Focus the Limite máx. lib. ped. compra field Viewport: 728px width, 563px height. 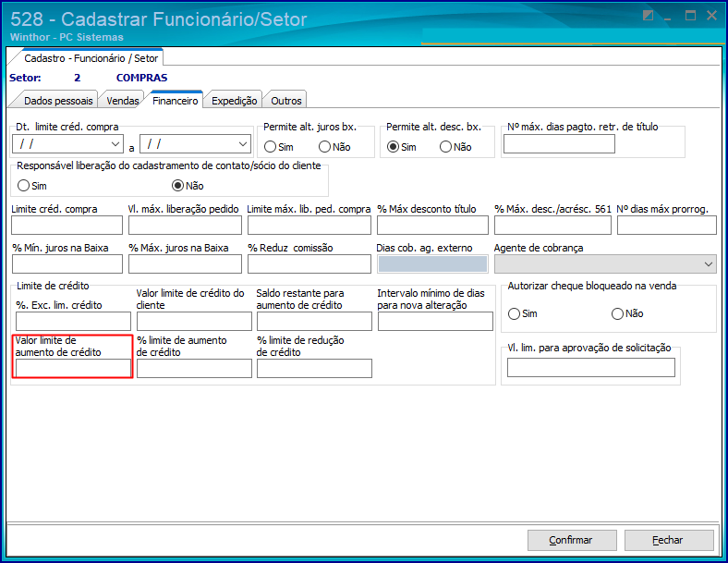[x=309, y=226]
